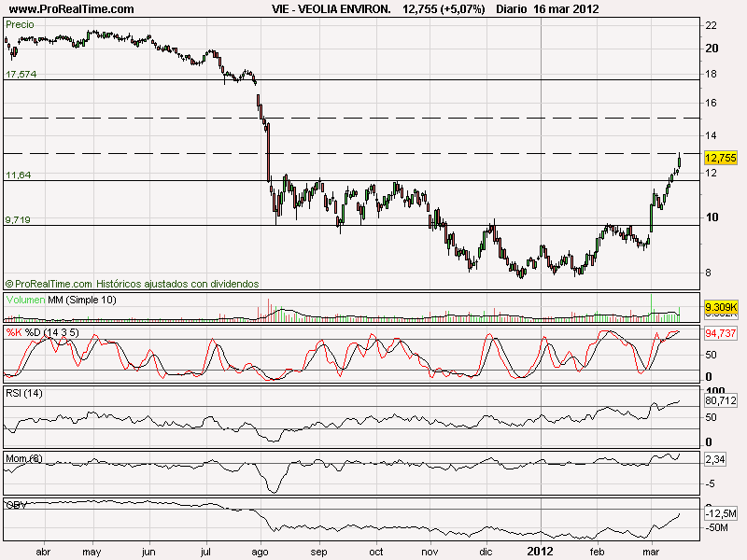747x560 pixels.
Task: Click the 11,64 support level label
Action: pos(18,175)
